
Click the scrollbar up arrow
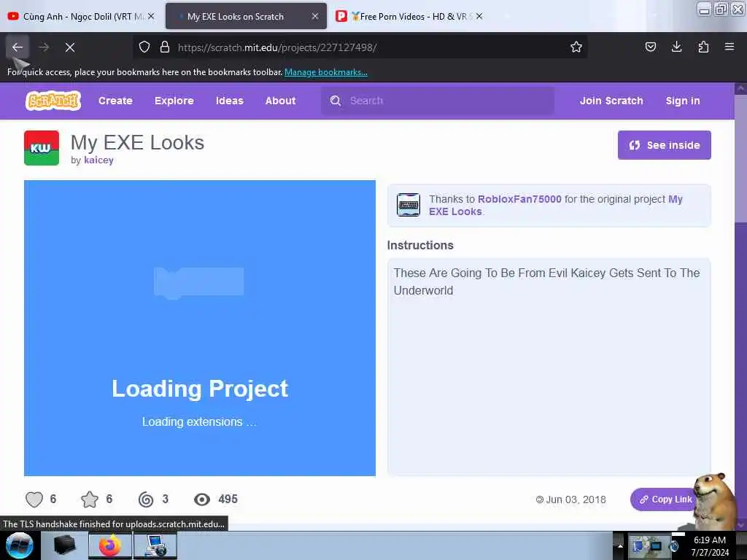pos(741,88)
